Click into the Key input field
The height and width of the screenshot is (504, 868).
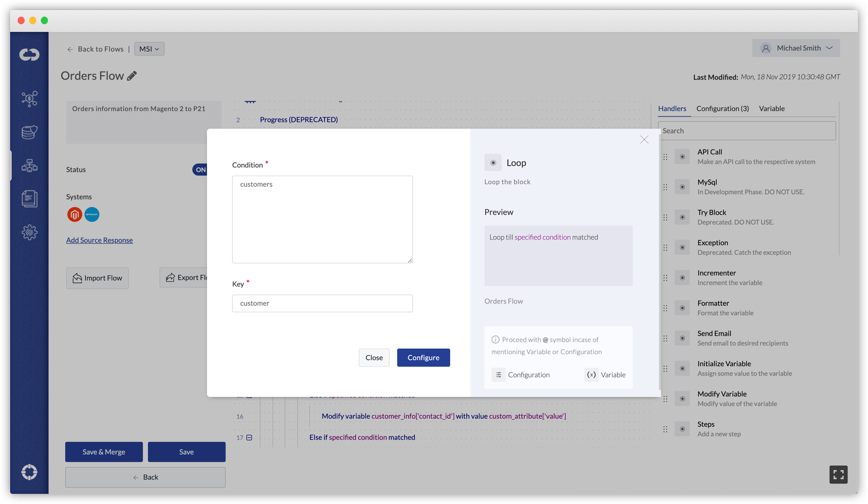point(322,303)
